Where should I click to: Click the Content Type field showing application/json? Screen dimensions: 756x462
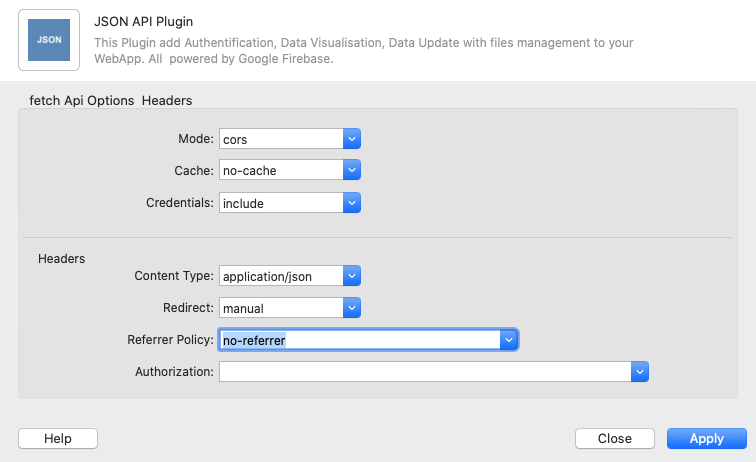pyautogui.click(x=281, y=275)
